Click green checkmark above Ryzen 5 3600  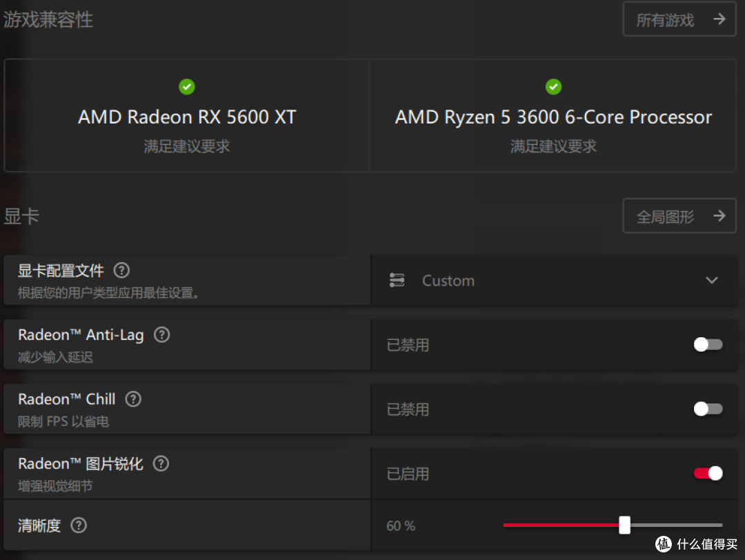tap(553, 87)
